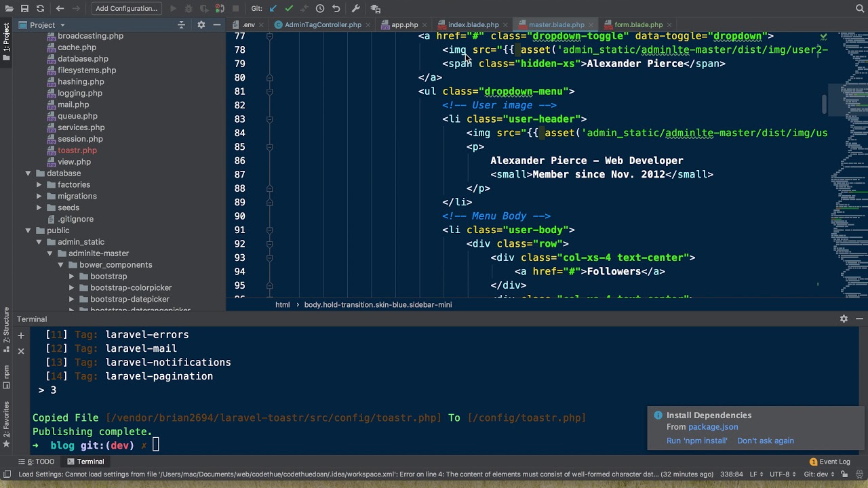Click the Synchronize refresh toolbar icon
This screenshot has height=488, width=868.
pos(41,9)
